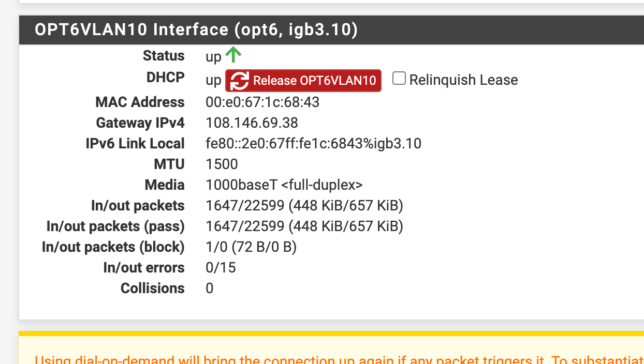Click the Collisions value 0
The width and height of the screenshot is (644, 364).
209,289
